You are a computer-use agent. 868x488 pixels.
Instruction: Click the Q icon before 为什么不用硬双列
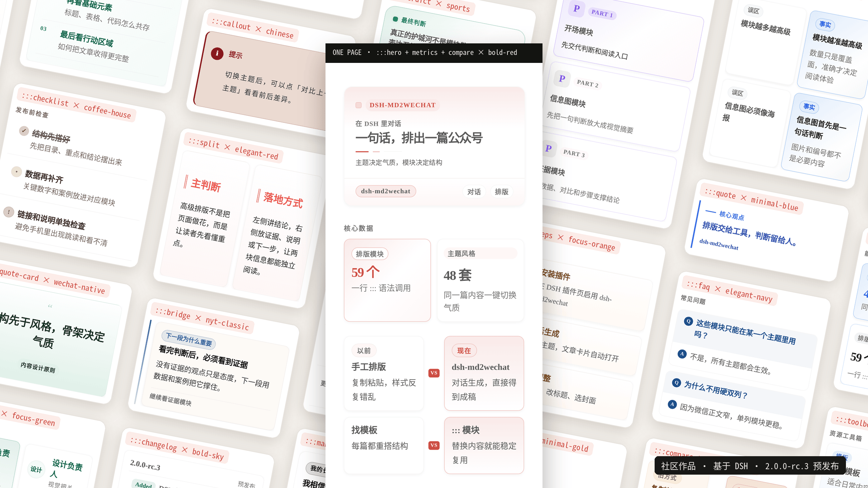point(676,382)
